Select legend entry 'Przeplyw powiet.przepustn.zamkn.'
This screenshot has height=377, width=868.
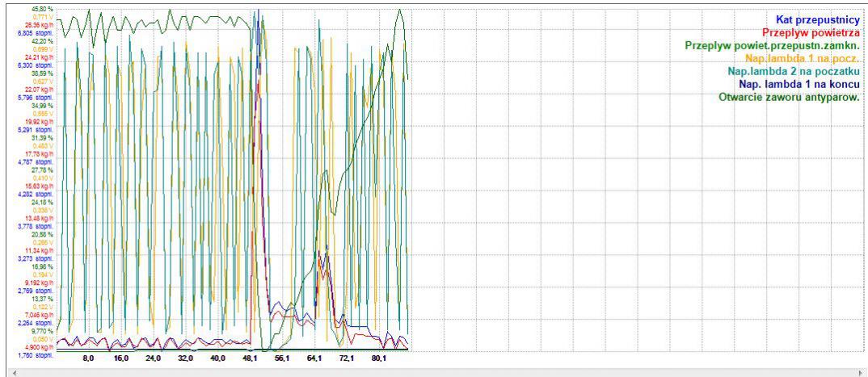click(x=773, y=45)
